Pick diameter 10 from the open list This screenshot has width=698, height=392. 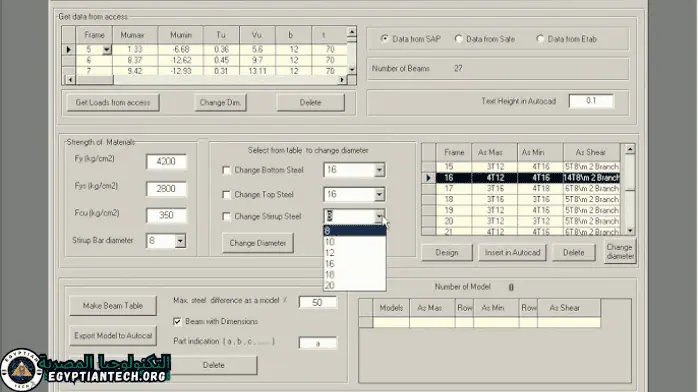pos(354,242)
